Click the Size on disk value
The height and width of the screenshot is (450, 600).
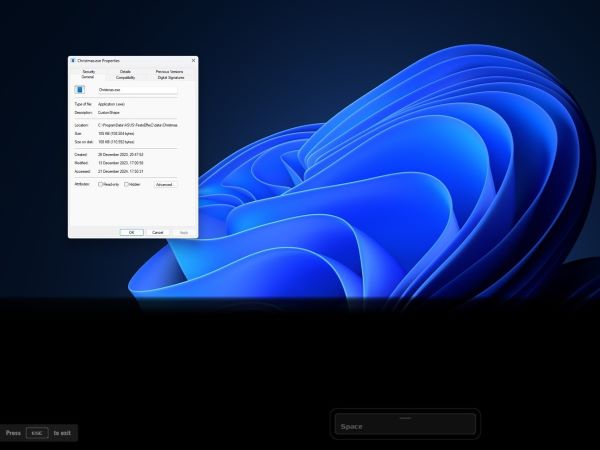pos(116,142)
